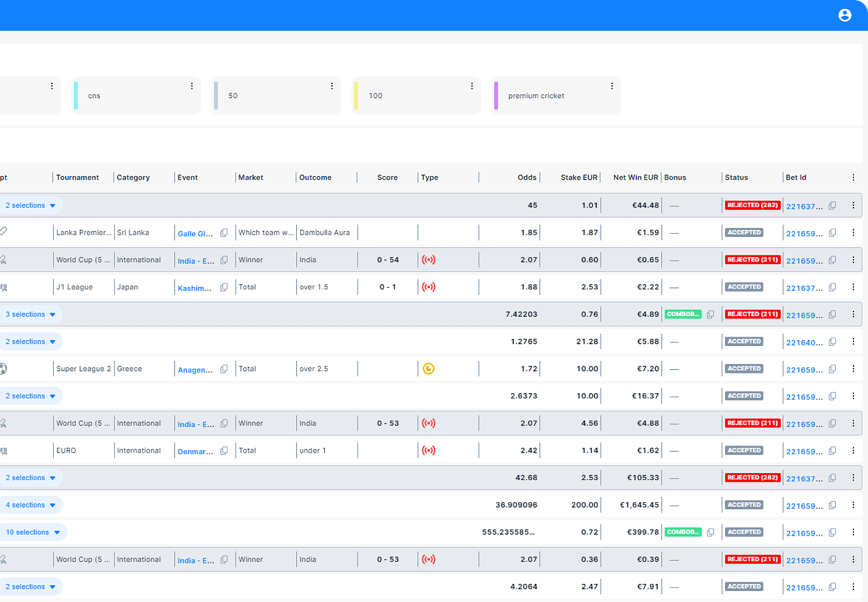Copy the Kashim... event name
This screenshot has width=868, height=602.
(x=224, y=287)
